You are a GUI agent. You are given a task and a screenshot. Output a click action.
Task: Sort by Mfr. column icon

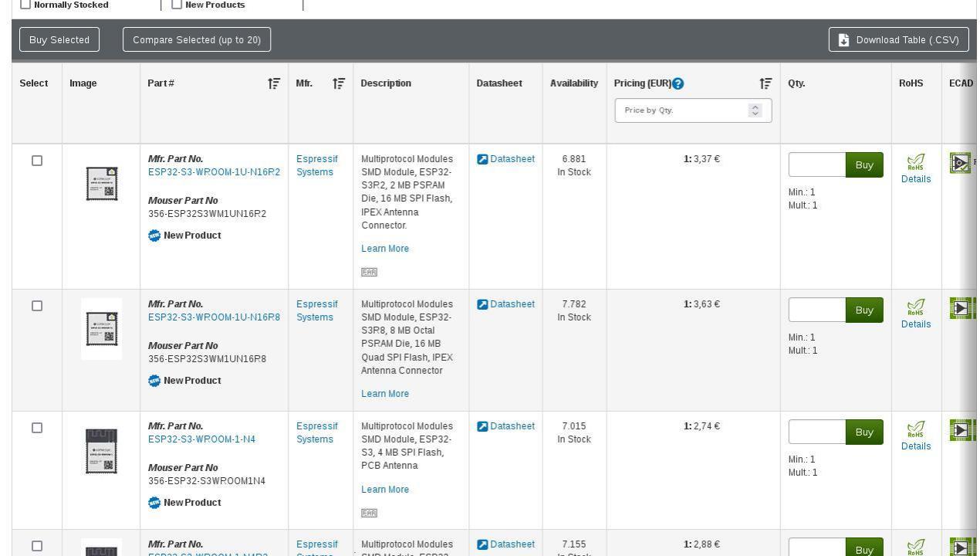tap(339, 83)
